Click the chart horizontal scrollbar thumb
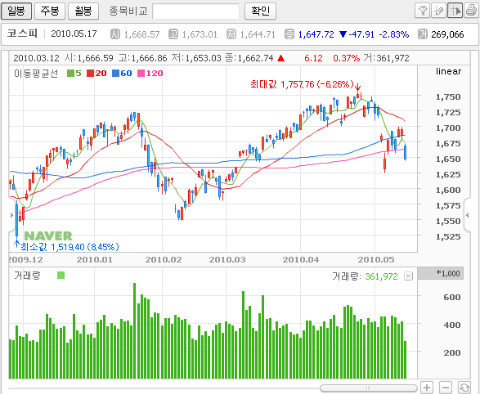The height and width of the screenshot is (394, 480). (x=369, y=388)
